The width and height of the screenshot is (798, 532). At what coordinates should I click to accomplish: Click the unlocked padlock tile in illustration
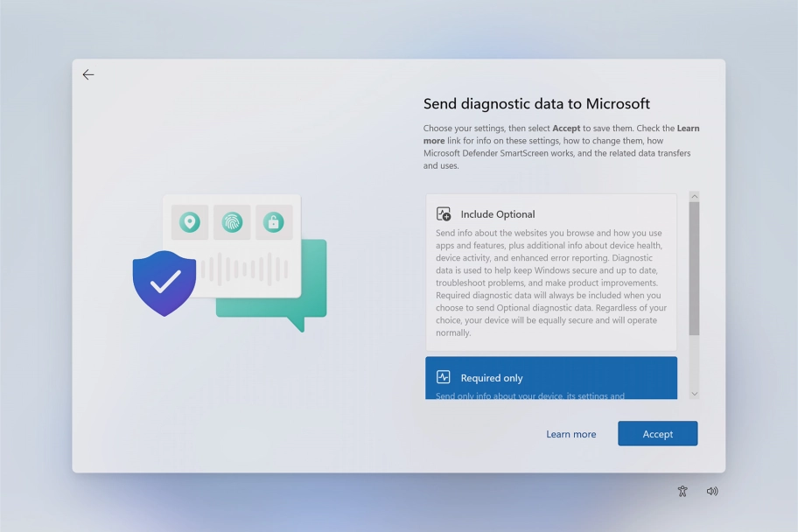(x=274, y=222)
